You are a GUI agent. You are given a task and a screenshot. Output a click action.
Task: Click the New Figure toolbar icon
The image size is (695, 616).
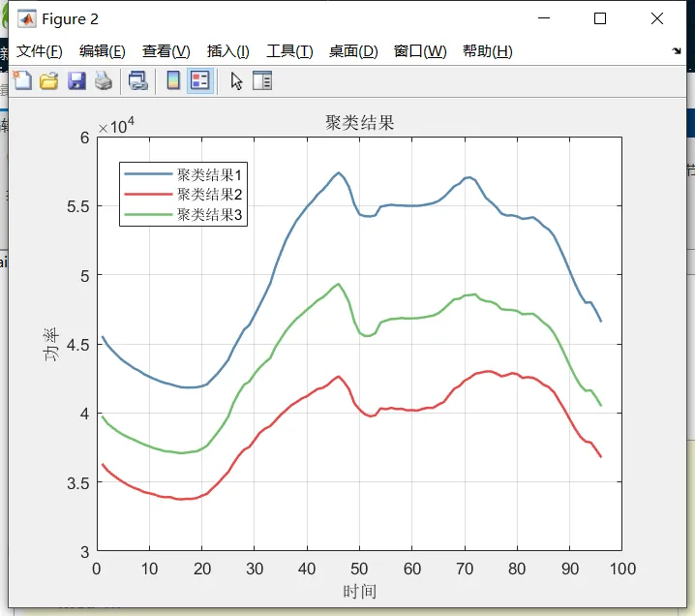click(x=22, y=81)
